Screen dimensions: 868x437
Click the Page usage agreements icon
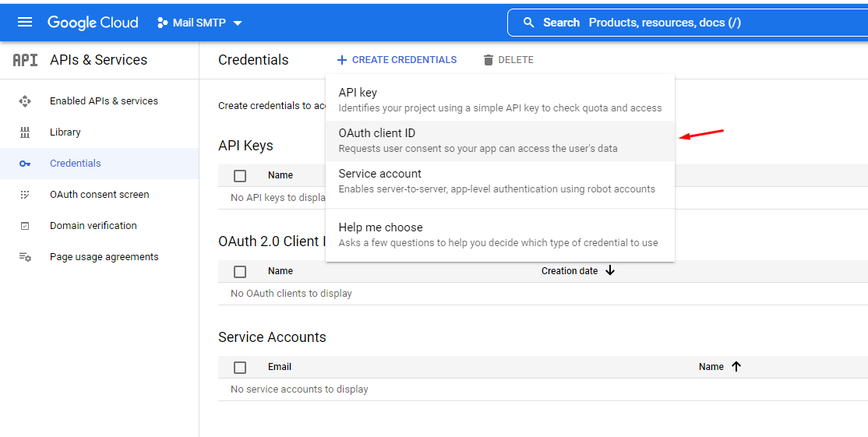coord(25,256)
